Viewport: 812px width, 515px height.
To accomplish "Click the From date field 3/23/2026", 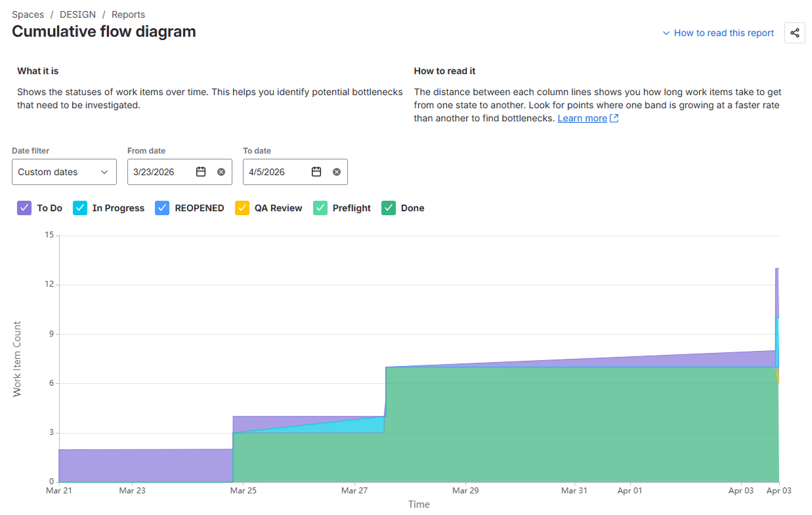I will point(180,172).
